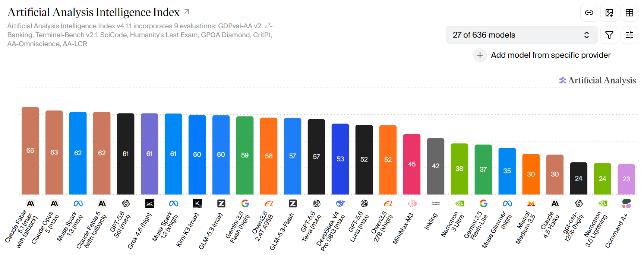This screenshot has height=255, width=644.
Task: Click the Google logo under Gemini 3.8 Flash
Action: pyautogui.click(x=245, y=203)
